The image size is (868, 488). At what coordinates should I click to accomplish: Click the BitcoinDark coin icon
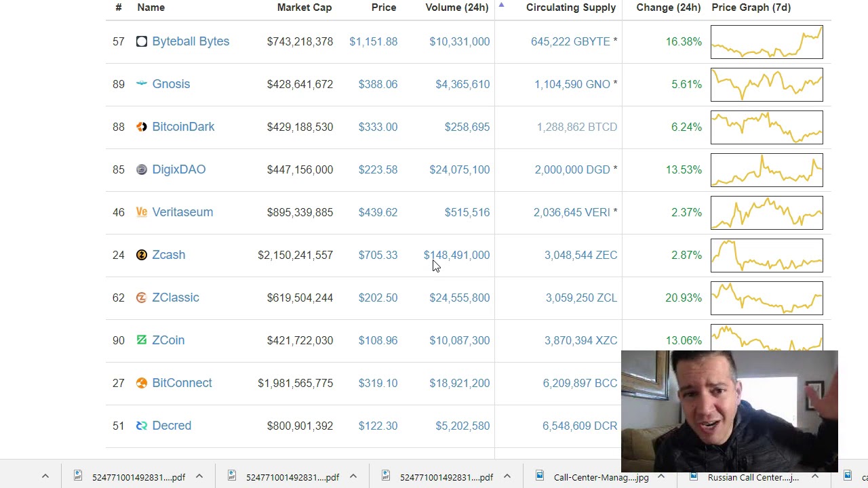[141, 127]
